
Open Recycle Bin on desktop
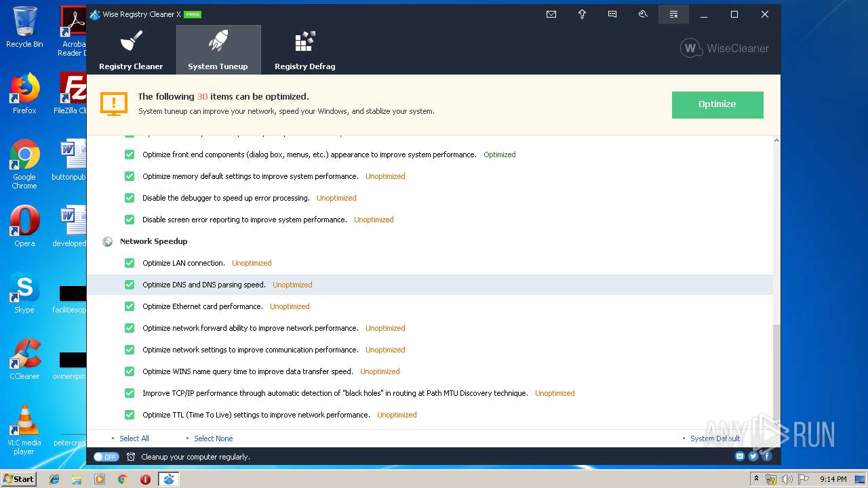click(24, 27)
